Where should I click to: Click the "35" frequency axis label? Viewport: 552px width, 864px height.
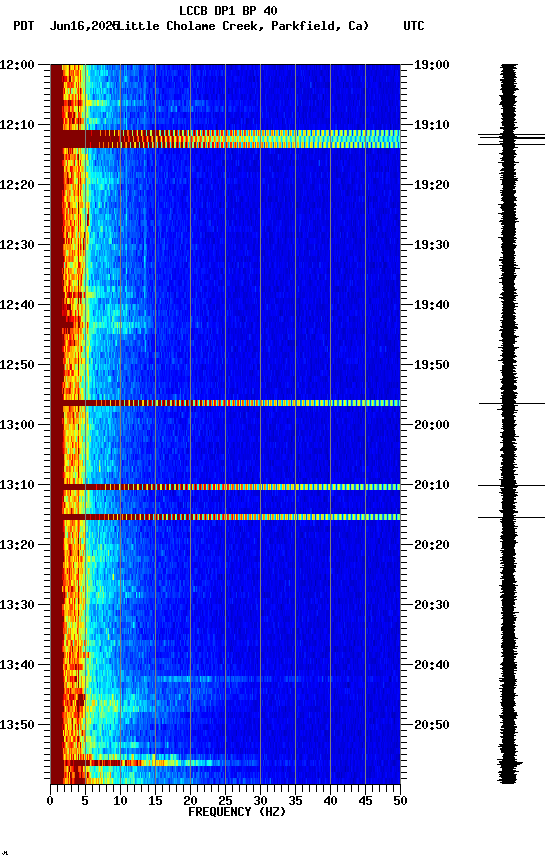point(295,801)
